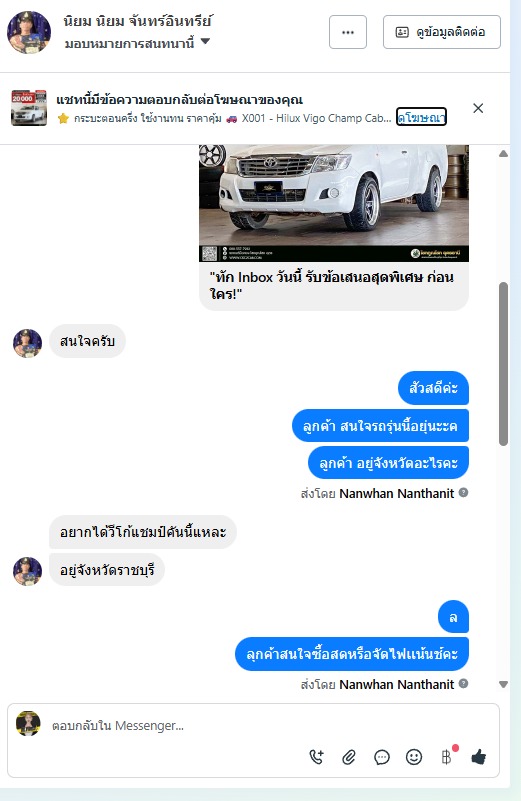
Task: Dismiss the ad reply banner
Action: click(478, 108)
